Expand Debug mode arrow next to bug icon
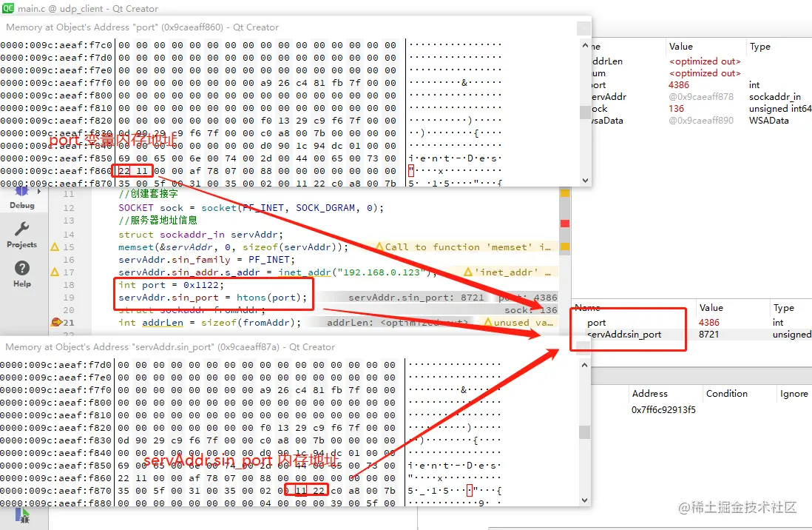 pyautogui.click(x=39, y=192)
